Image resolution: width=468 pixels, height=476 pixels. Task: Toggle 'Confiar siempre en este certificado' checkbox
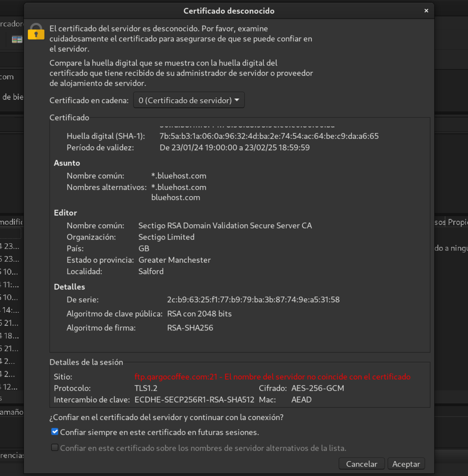[x=55, y=432]
